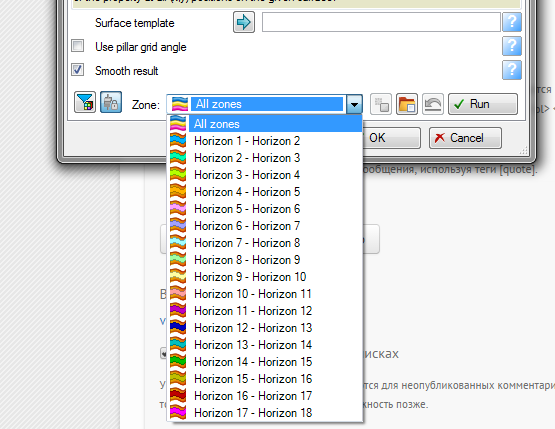Select zone Horizon 13 - Horizon 14

coord(265,345)
